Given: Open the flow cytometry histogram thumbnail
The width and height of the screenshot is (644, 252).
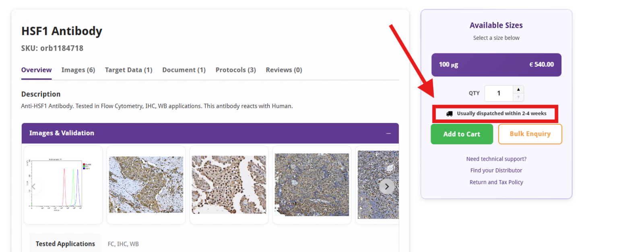Looking at the screenshot, I should (63, 185).
